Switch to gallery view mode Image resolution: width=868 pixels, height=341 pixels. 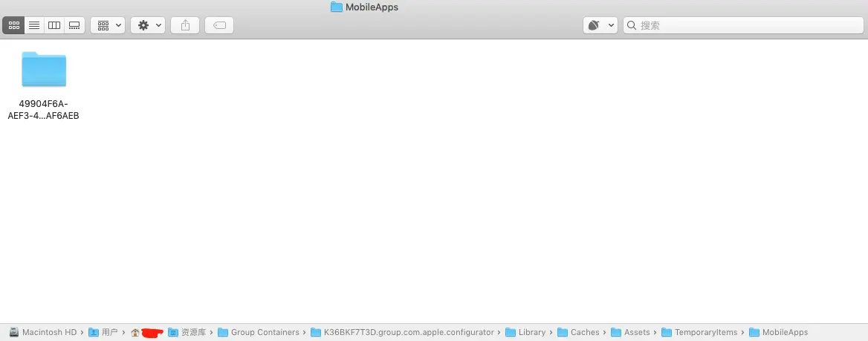pyautogui.click(x=74, y=25)
